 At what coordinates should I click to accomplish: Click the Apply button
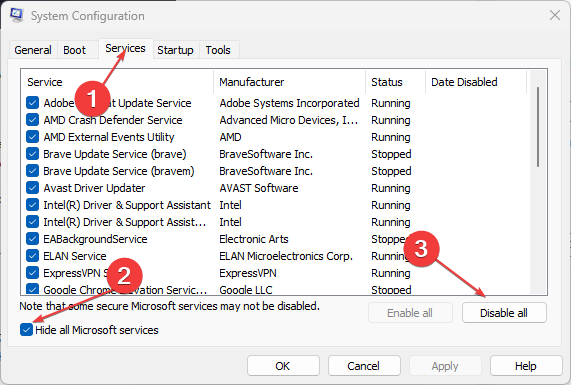445,366
